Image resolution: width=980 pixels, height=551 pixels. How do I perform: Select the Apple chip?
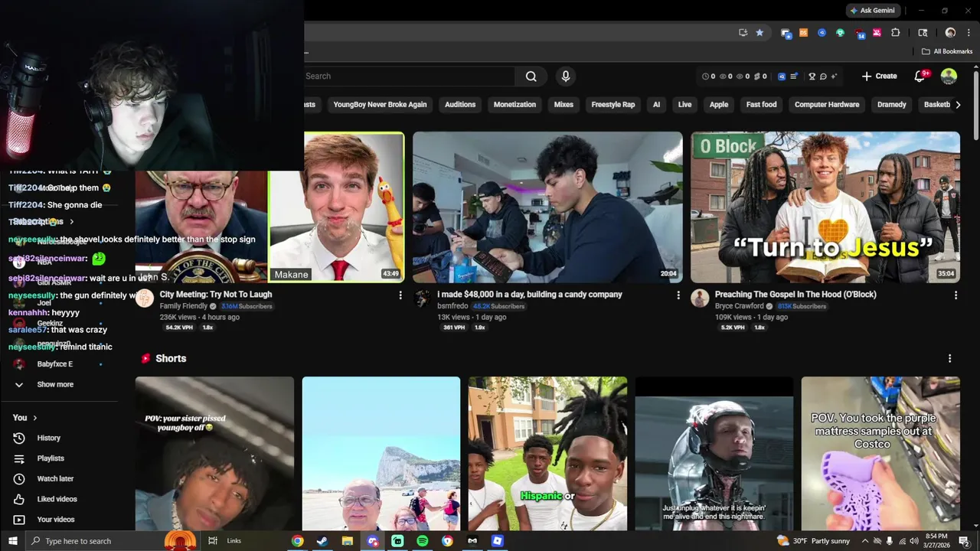click(719, 104)
